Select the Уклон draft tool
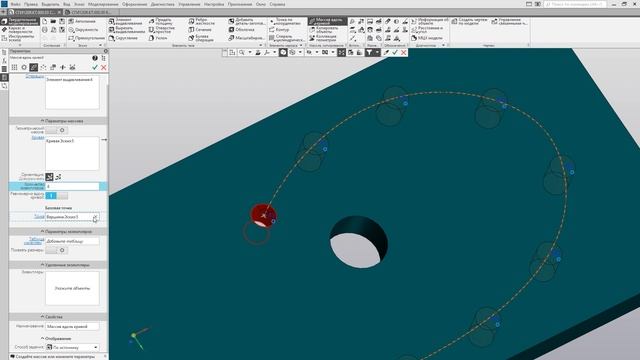This screenshot has height=360, width=640. (158, 38)
